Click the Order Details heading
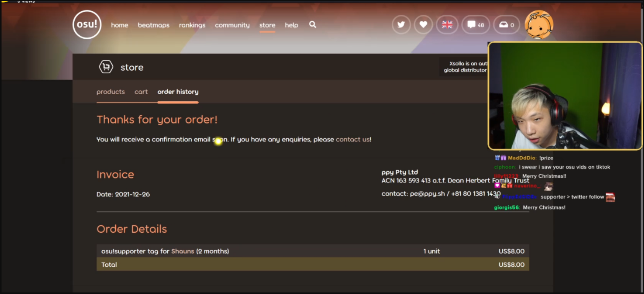The height and width of the screenshot is (294, 644). click(132, 229)
